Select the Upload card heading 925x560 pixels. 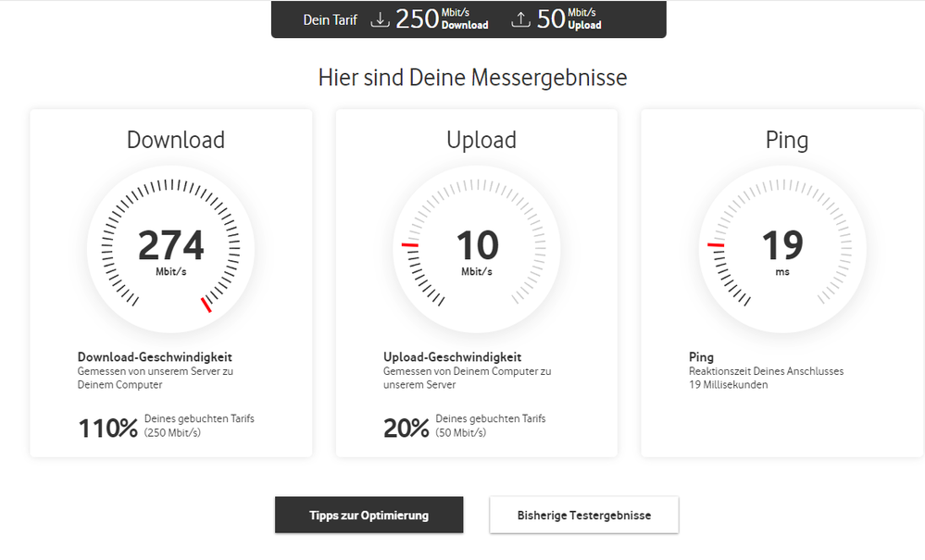click(x=481, y=140)
